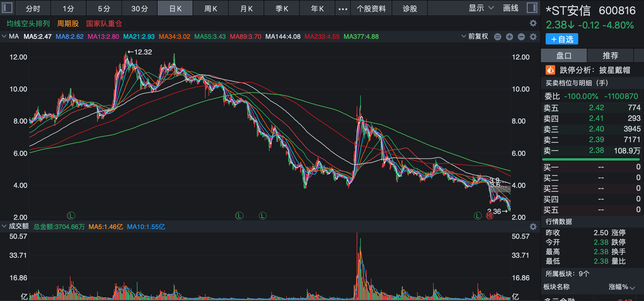Switch to 30分 chart period

(x=140, y=9)
